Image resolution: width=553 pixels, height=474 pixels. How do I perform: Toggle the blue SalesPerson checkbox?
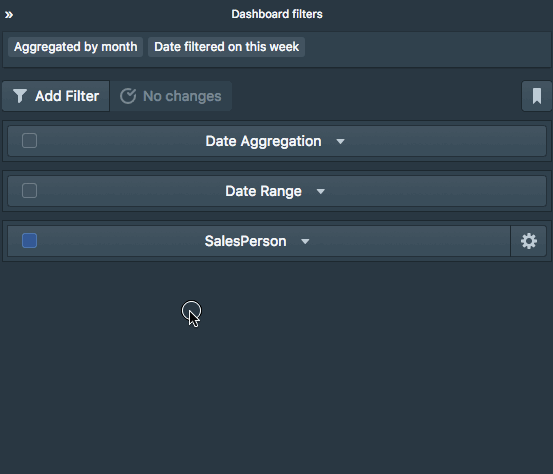coord(29,241)
